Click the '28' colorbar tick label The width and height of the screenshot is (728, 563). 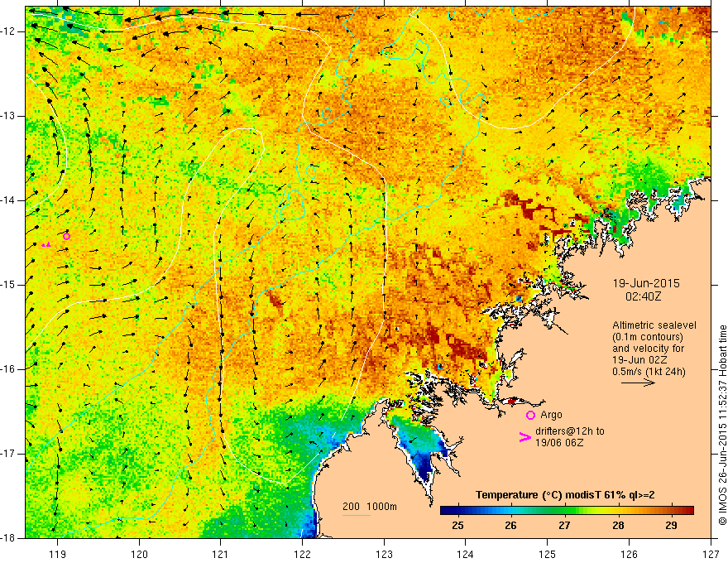pyautogui.click(x=618, y=526)
